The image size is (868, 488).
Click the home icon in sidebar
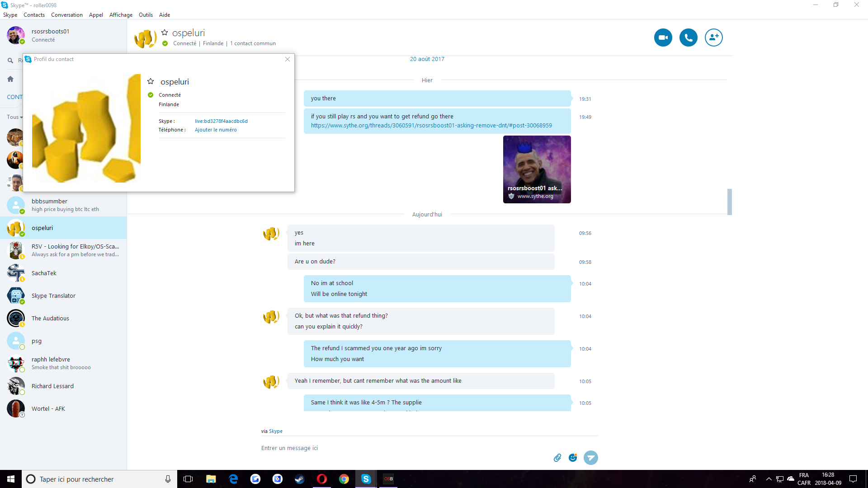coord(10,79)
